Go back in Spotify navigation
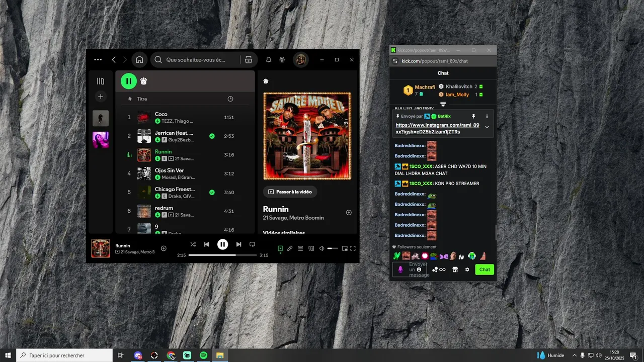Image resolution: width=644 pixels, height=362 pixels. tap(114, 60)
